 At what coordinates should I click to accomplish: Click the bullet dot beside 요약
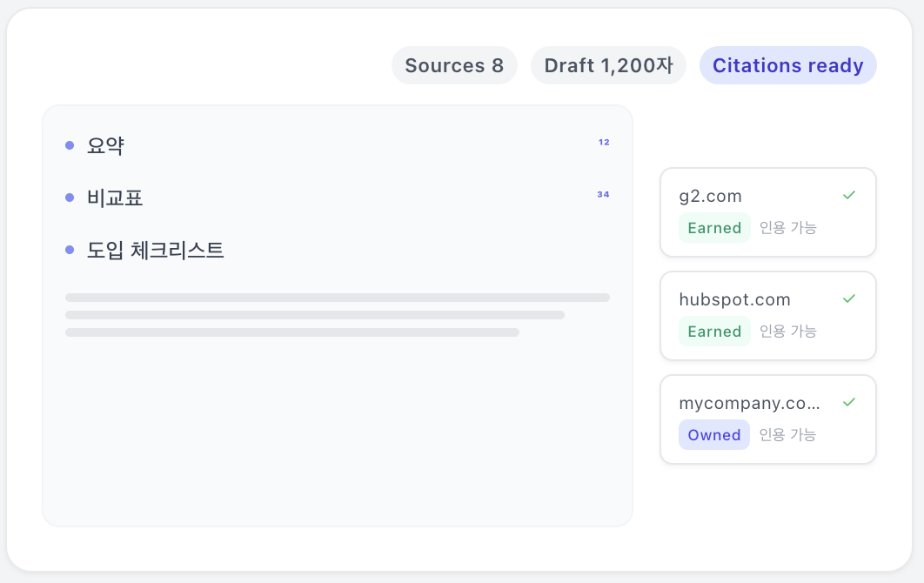tap(70, 146)
